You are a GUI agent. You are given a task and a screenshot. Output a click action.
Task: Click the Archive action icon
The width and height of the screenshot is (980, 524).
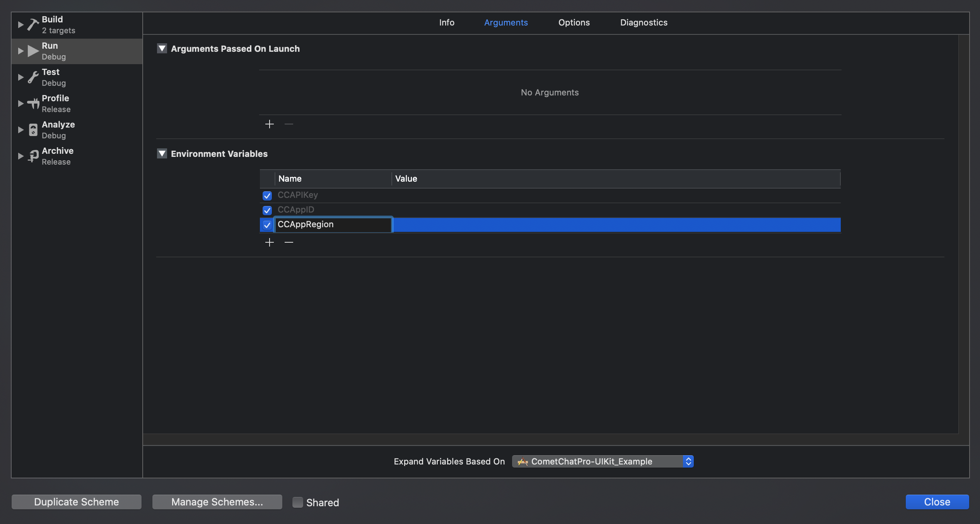pos(33,156)
